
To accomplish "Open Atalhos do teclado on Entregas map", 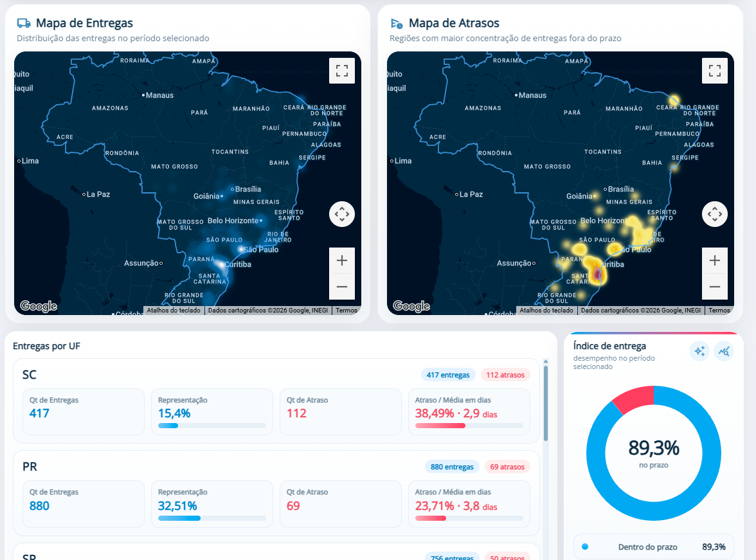I will pyautogui.click(x=174, y=310).
